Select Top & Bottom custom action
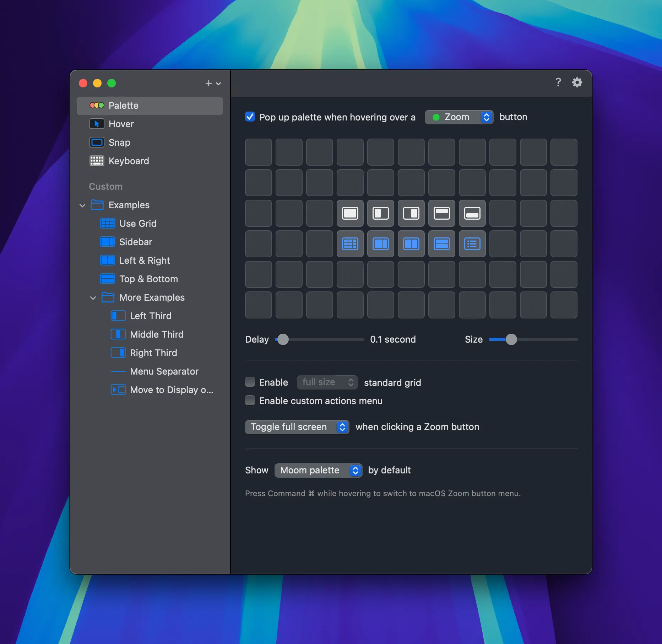662x644 pixels. click(150, 279)
